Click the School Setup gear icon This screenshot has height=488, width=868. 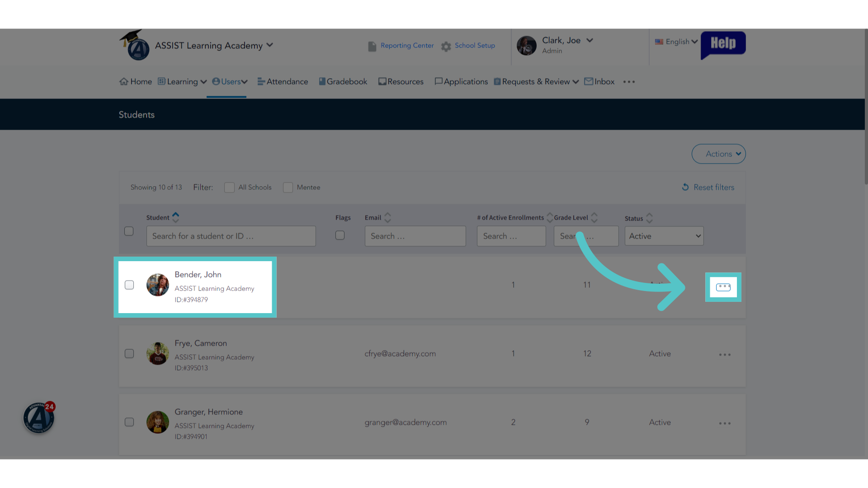[446, 46]
